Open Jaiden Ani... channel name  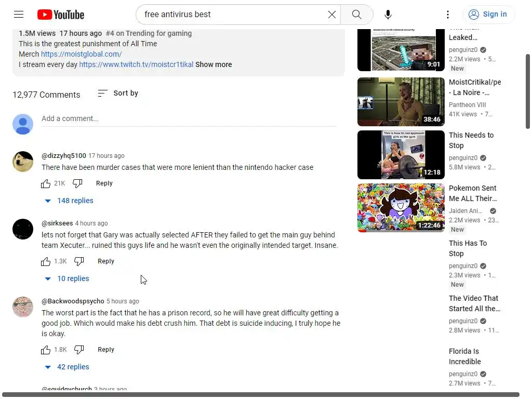click(x=465, y=211)
